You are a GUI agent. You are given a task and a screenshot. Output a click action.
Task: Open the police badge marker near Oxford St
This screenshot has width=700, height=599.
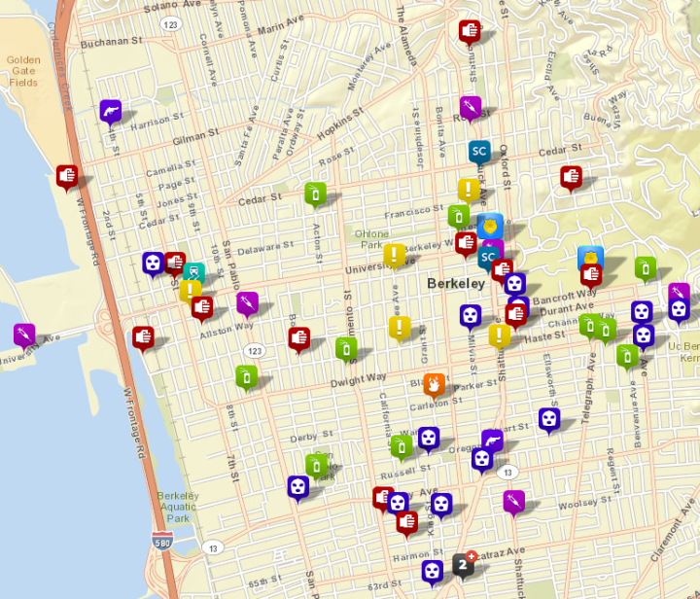pyautogui.click(x=490, y=227)
